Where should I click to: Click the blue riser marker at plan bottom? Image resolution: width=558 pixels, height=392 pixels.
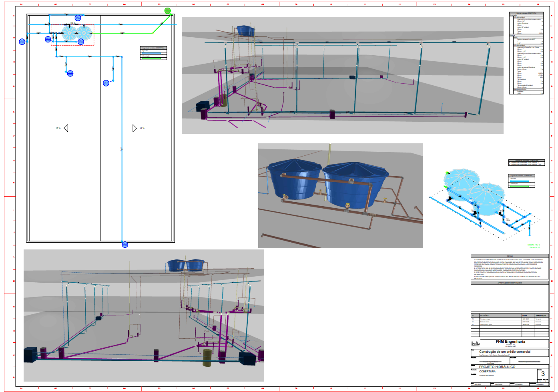(125, 245)
